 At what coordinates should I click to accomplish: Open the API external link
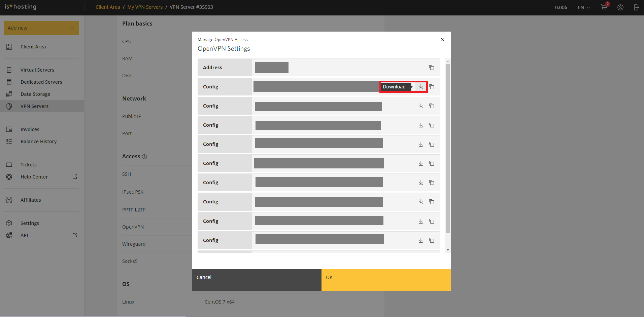tap(75, 235)
